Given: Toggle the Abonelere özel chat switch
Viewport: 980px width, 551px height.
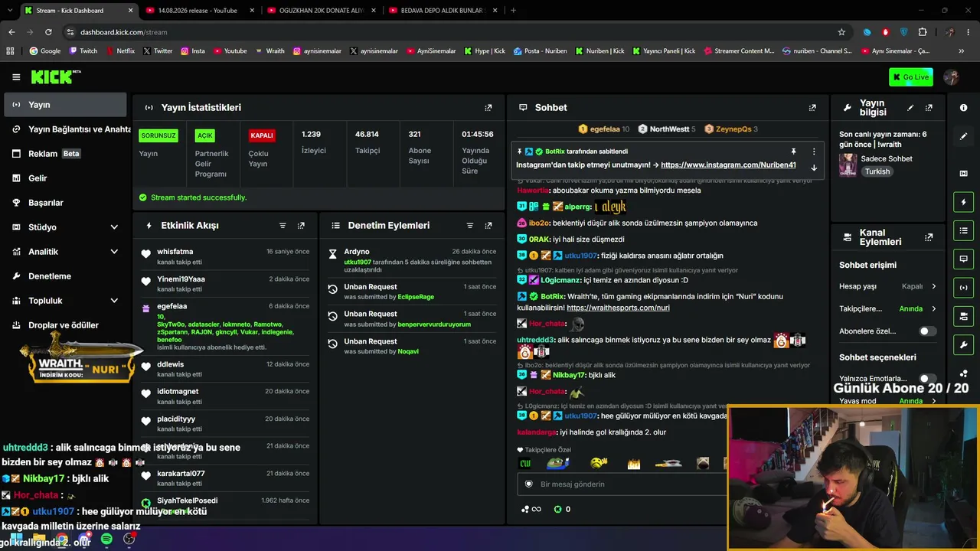Looking at the screenshot, I should [x=927, y=331].
